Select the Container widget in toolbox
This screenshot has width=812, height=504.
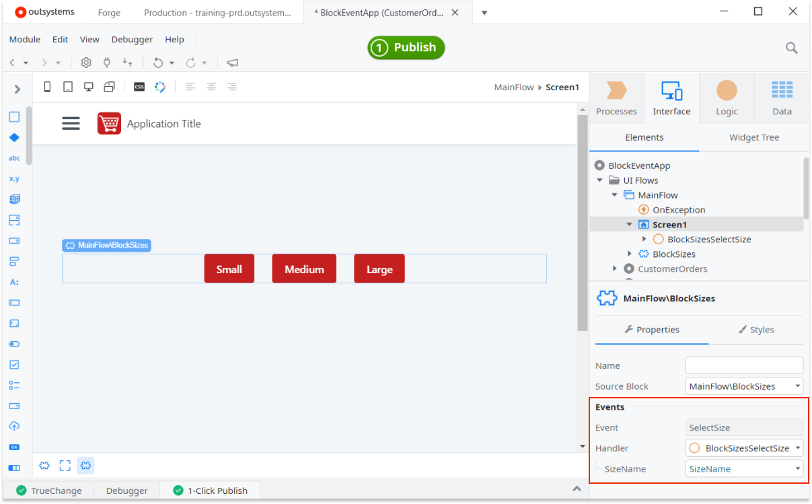point(14,117)
